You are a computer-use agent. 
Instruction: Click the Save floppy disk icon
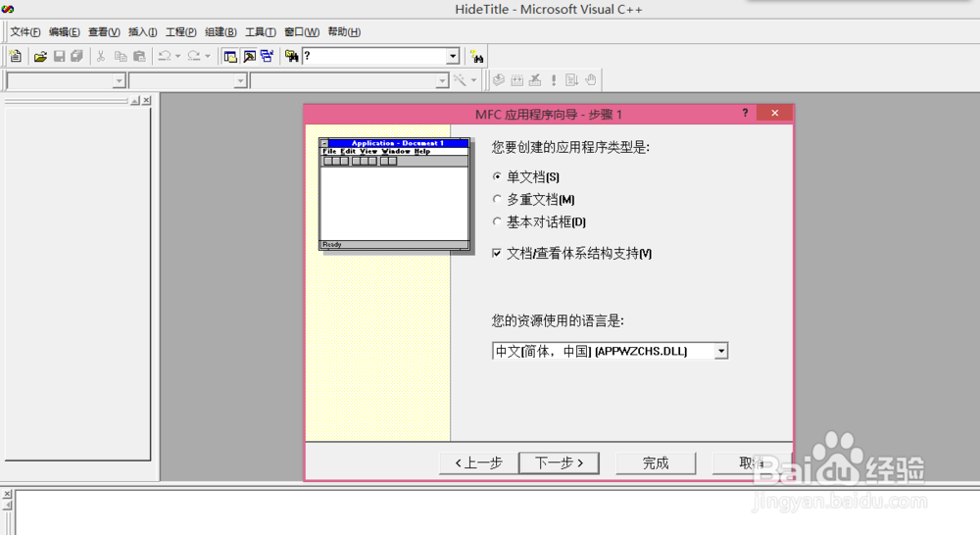tap(60, 56)
